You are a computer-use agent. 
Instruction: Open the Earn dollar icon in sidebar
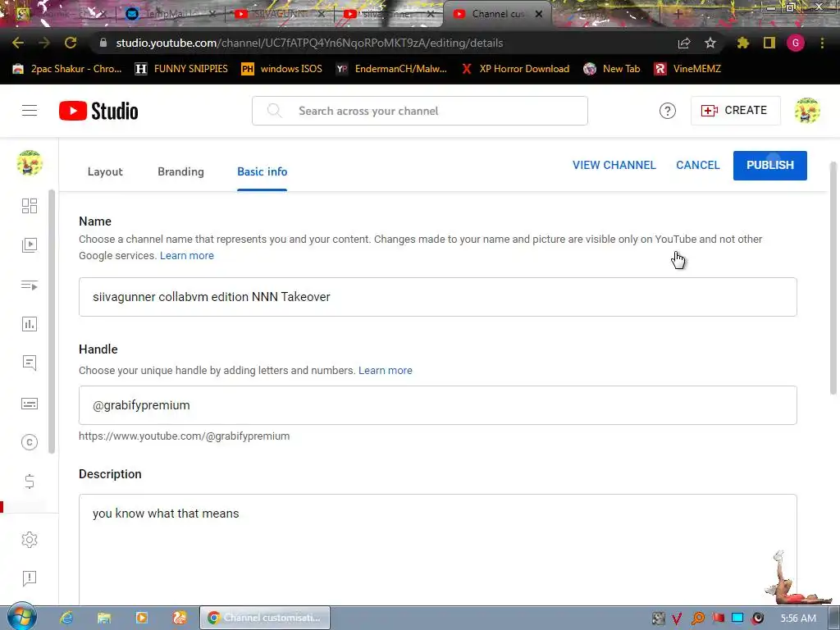pos(30,482)
